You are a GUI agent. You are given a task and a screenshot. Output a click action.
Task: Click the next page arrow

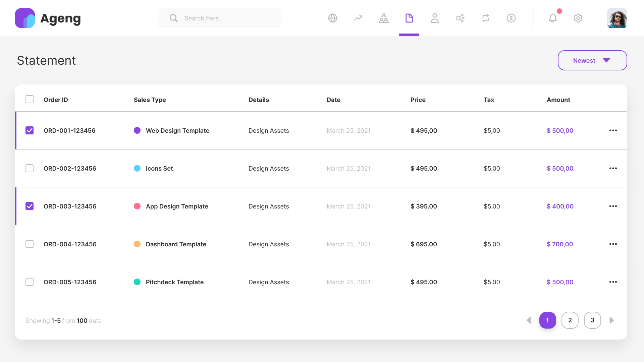pos(612,320)
